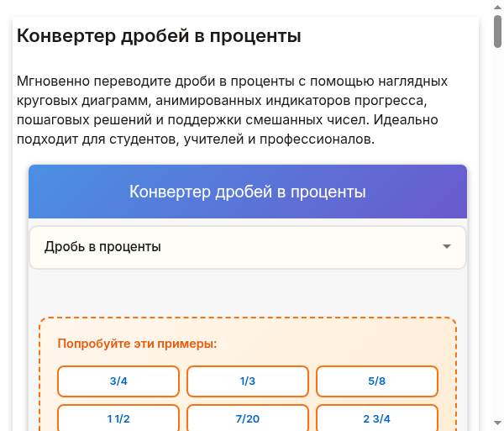Select the 1/3 example button
The image size is (504, 431).
pos(247,381)
